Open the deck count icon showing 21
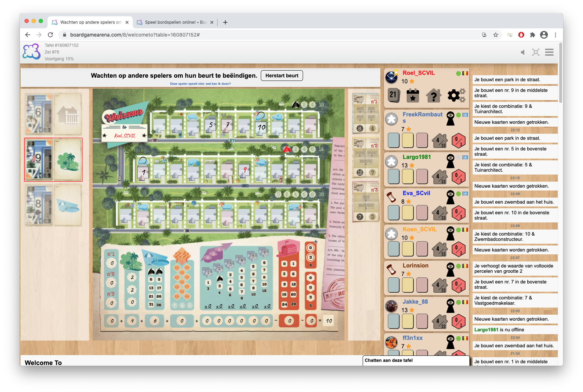The height and width of the screenshot is (392, 583). coord(394,95)
